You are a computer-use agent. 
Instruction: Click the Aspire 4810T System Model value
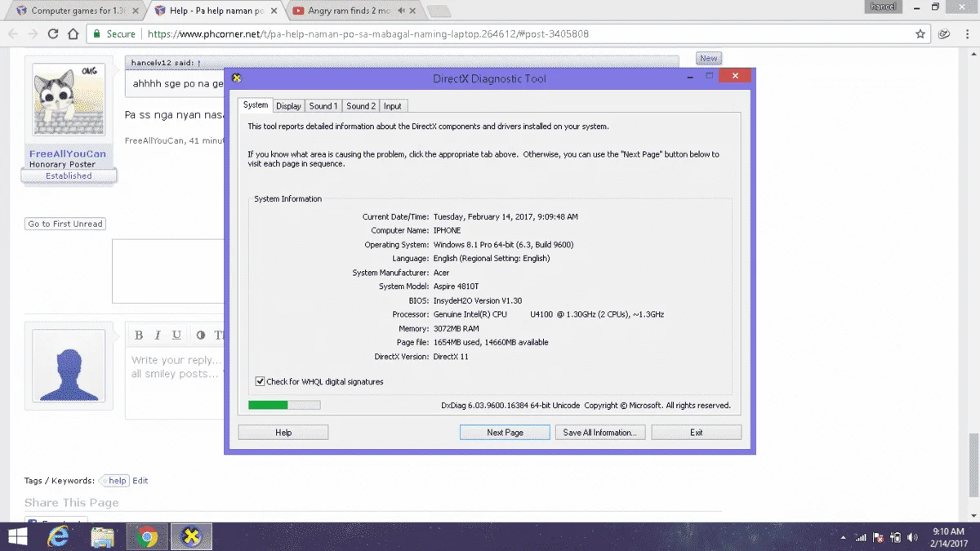click(456, 287)
